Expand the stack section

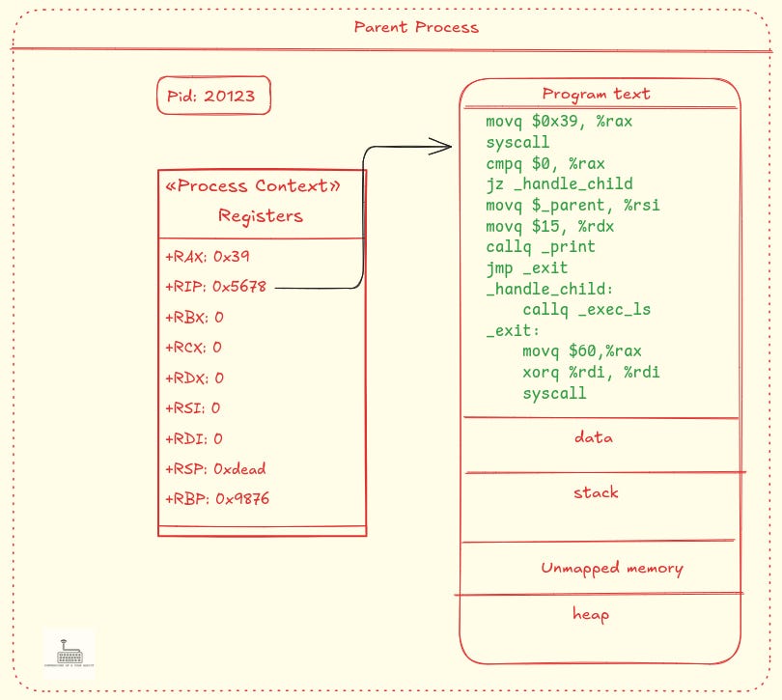[x=596, y=492]
